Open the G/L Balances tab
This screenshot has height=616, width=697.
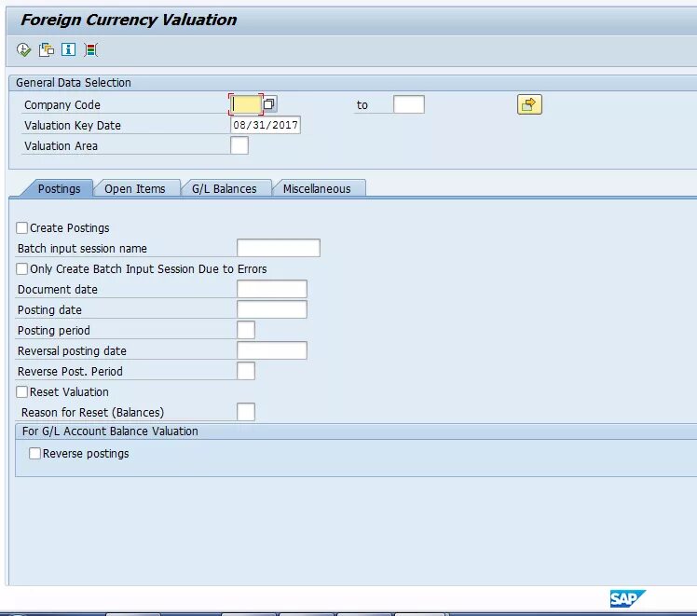click(224, 189)
